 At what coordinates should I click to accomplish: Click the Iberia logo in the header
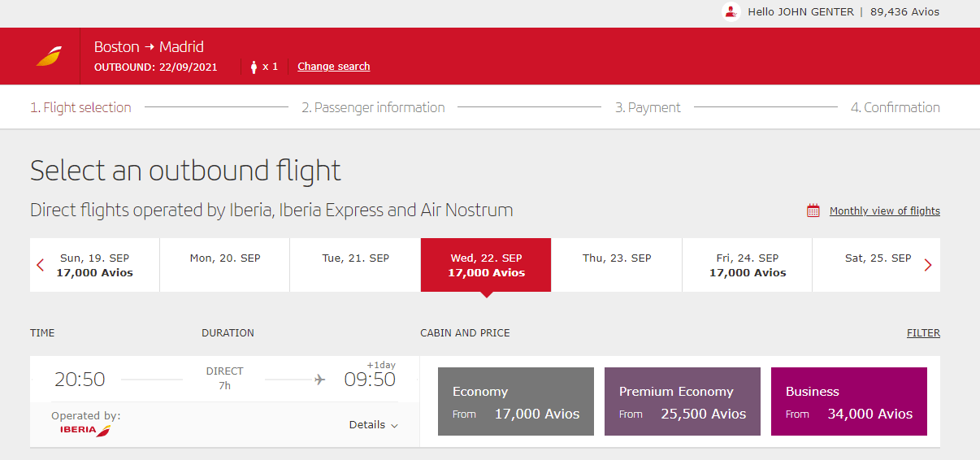click(49, 57)
